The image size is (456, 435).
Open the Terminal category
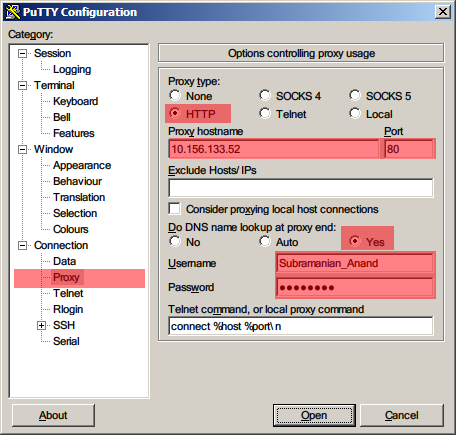click(54, 85)
